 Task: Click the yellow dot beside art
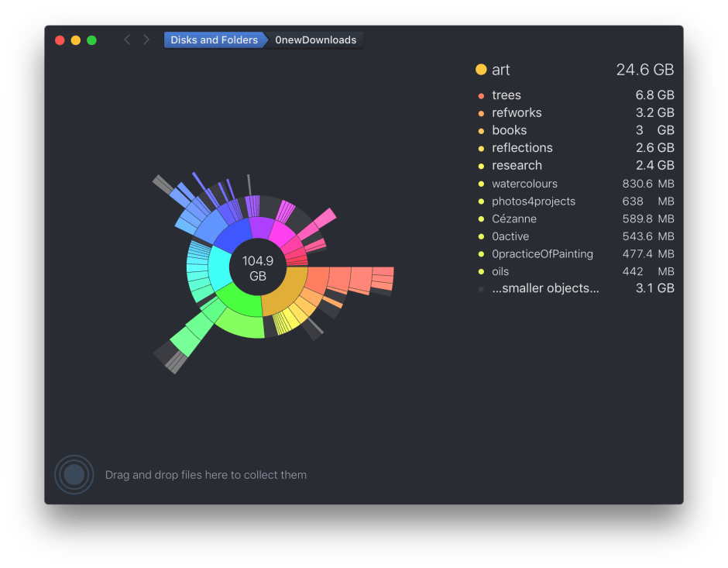click(481, 70)
